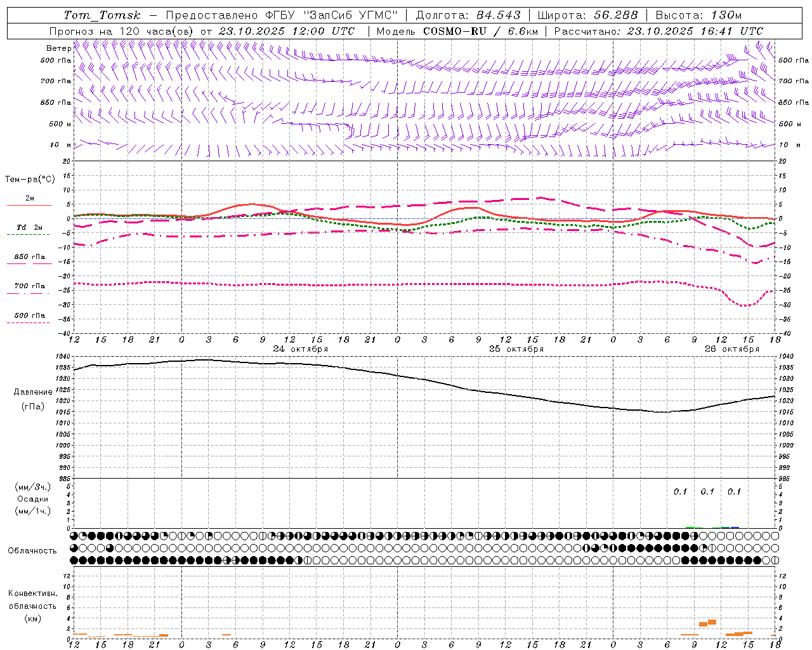Click the Tom_Tomsk station title

coord(103,15)
